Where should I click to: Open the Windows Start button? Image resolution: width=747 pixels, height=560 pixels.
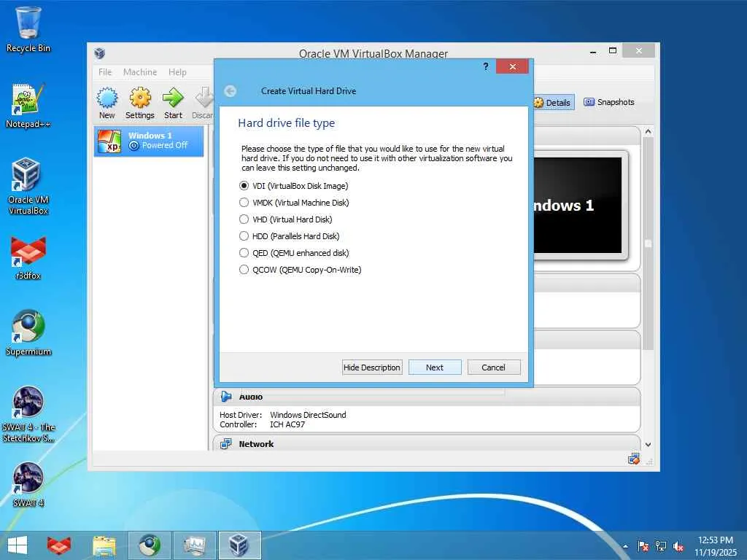tap(18, 545)
